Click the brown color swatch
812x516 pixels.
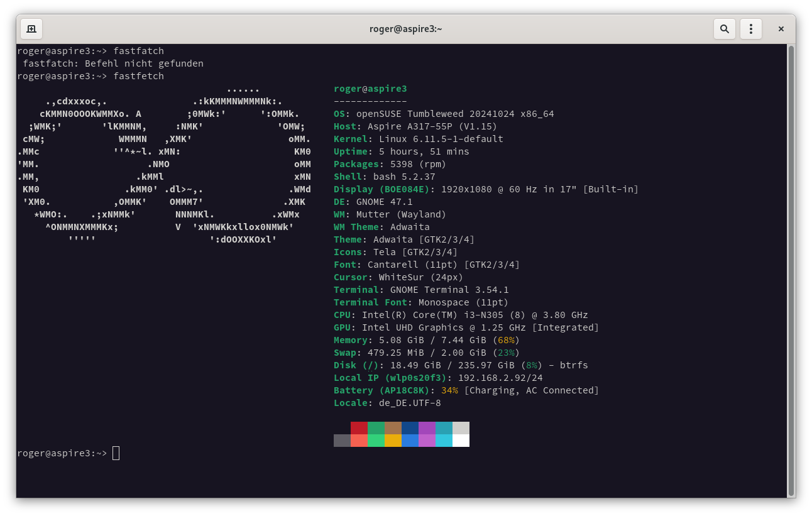(x=393, y=428)
